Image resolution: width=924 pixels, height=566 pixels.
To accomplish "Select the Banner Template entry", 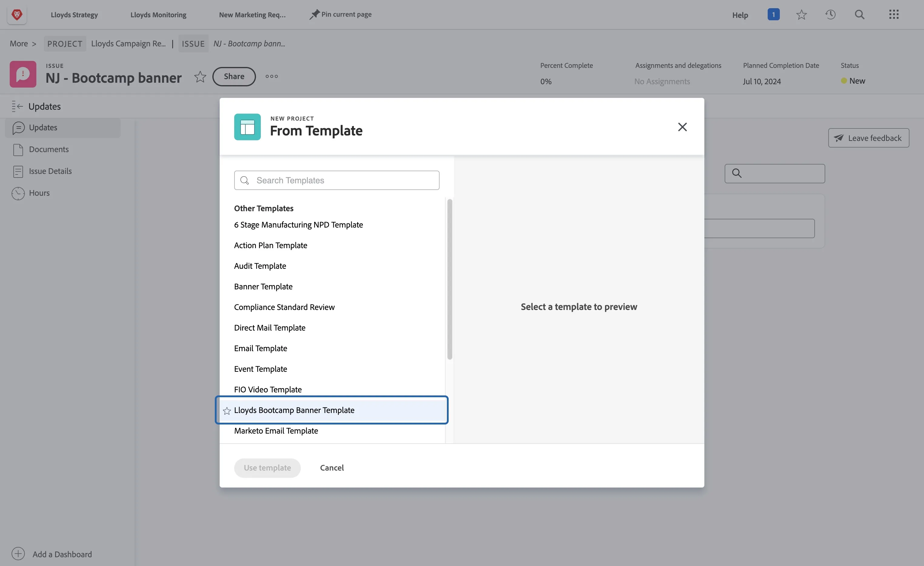I will [x=263, y=287].
